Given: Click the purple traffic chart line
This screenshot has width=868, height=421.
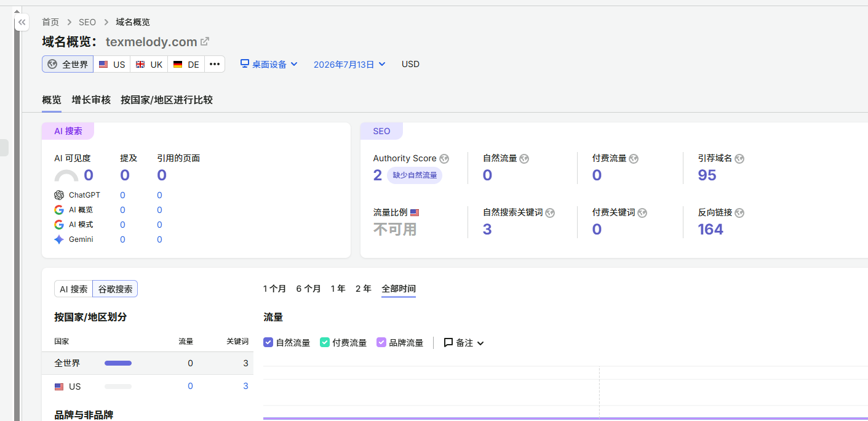Looking at the screenshot, I should point(565,419).
